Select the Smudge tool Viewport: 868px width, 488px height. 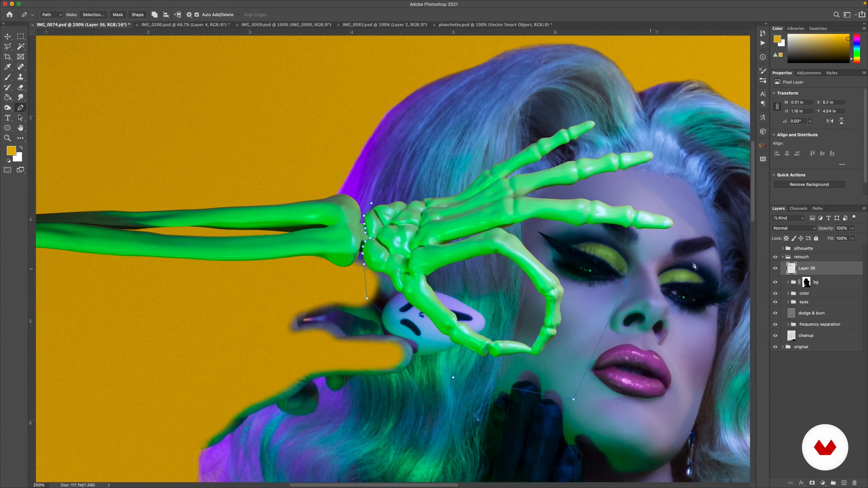click(x=21, y=97)
